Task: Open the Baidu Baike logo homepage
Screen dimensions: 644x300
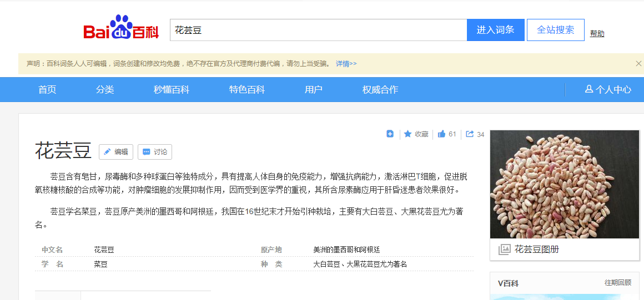Action: [x=121, y=28]
